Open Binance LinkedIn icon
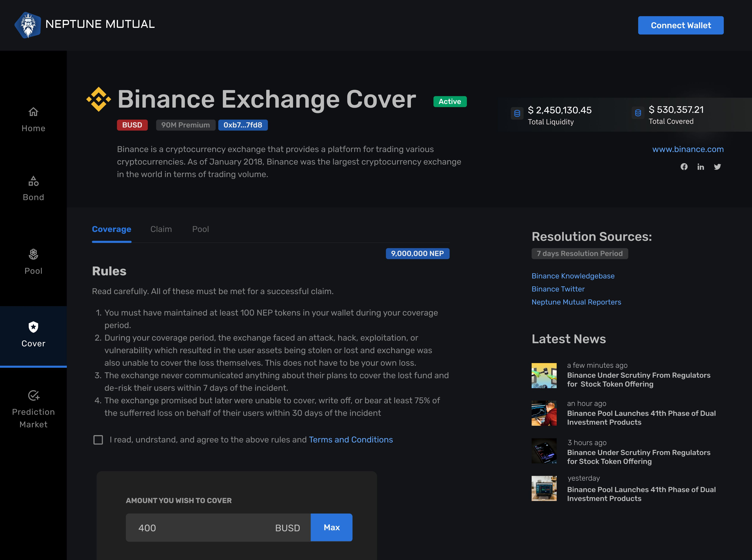The width and height of the screenshot is (752, 560). click(x=700, y=167)
